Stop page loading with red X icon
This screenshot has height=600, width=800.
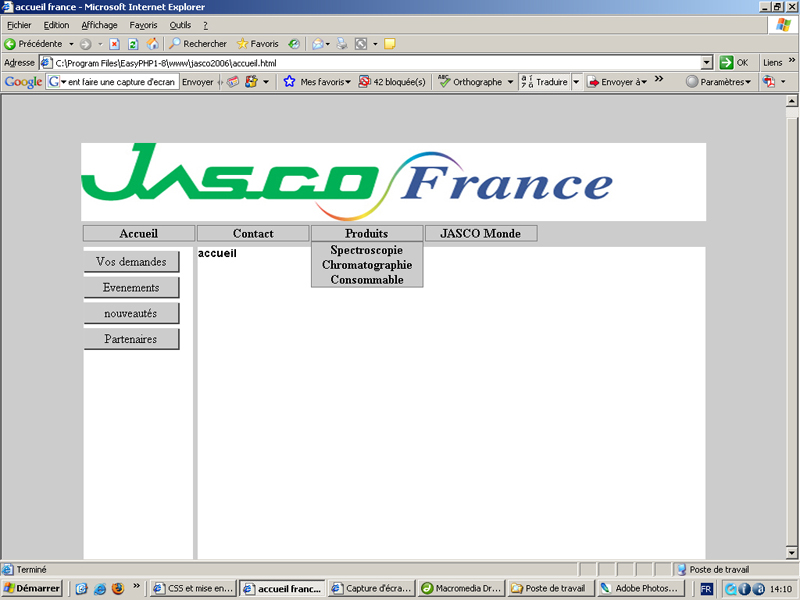(115, 44)
